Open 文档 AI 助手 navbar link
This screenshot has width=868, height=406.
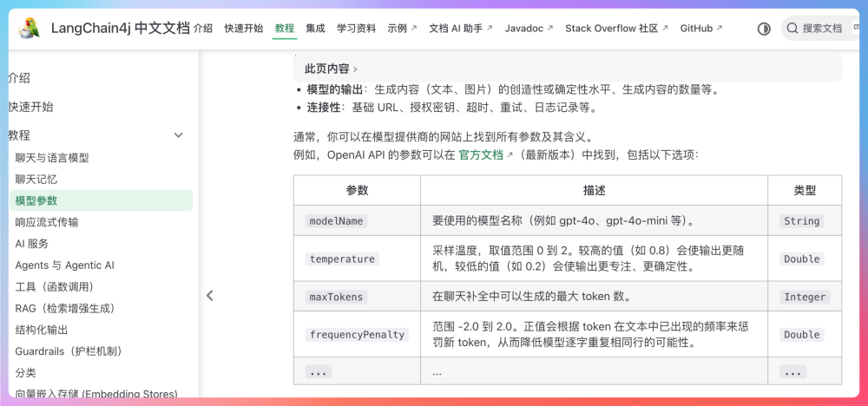460,29
